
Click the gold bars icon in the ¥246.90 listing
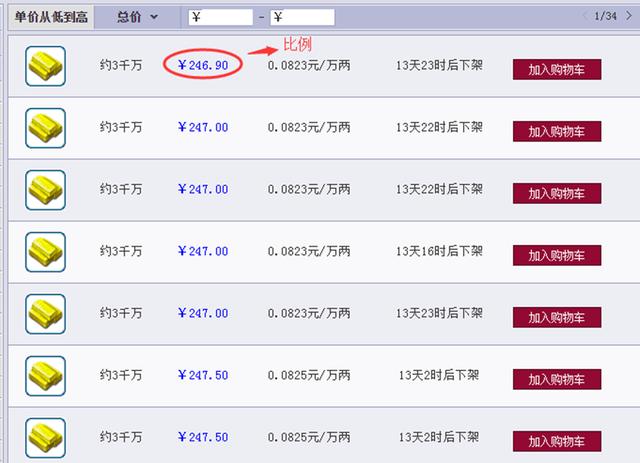[x=45, y=66]
